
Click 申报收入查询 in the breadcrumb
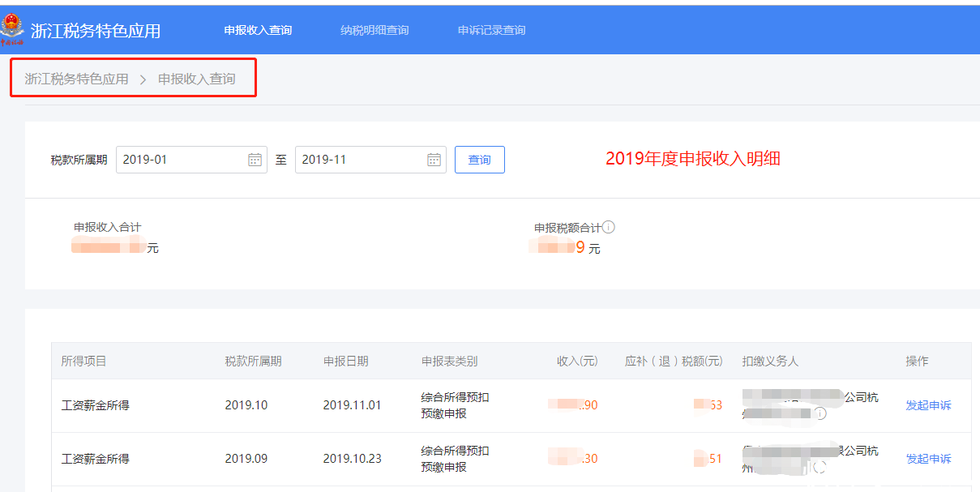[199, 79]
